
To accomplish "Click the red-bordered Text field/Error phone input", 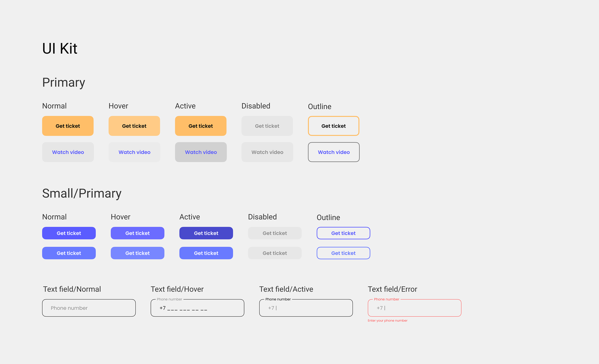I will [x=414, y=308].
